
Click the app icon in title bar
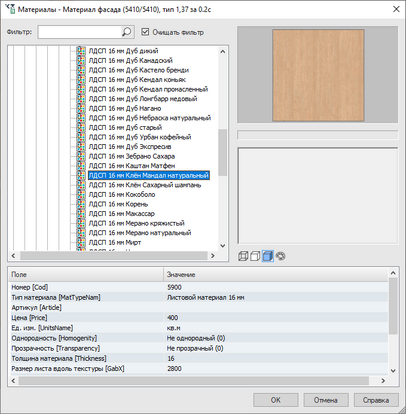pyautogui.click(x=10, y=9)
